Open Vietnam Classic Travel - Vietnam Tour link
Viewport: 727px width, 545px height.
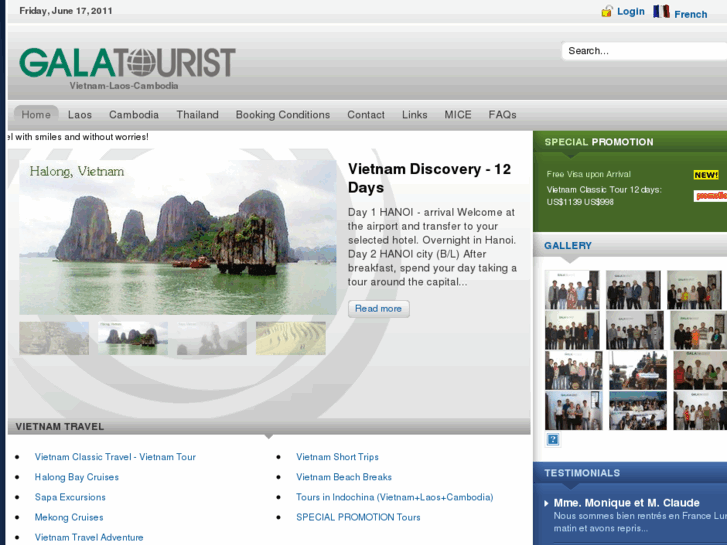pos(115,457)
